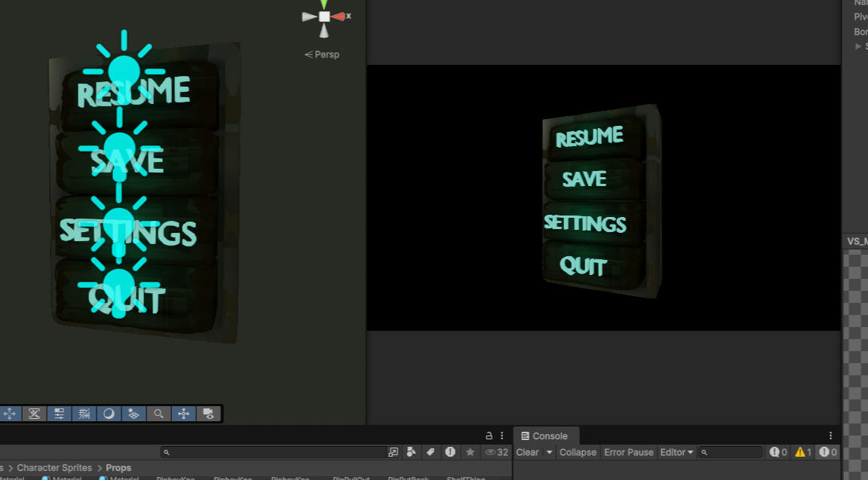Click the search-by-log-type exclamation icon
The height and width of the screenshot is (480, 868).
450,452
